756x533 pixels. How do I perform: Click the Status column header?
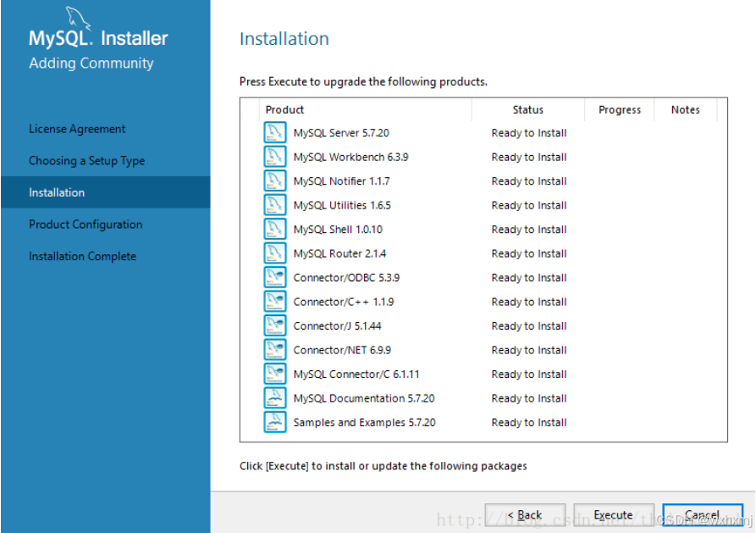tap(528, 109)
